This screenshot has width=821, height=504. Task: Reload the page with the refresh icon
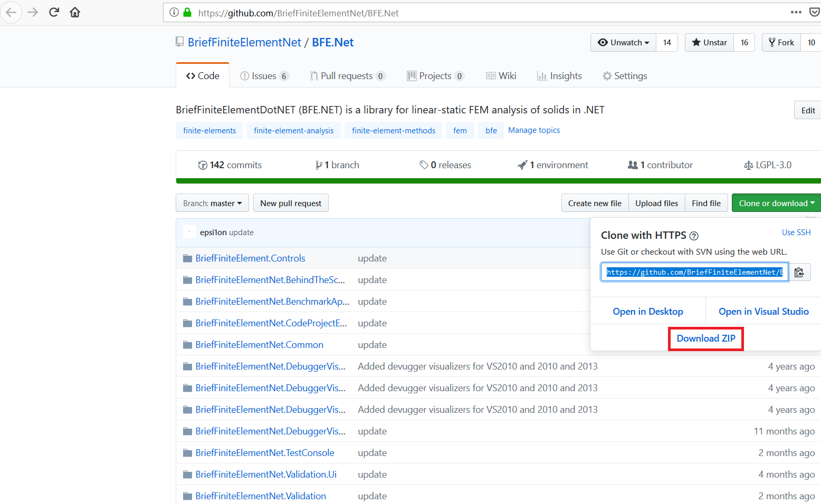click(x=54, y=12)
